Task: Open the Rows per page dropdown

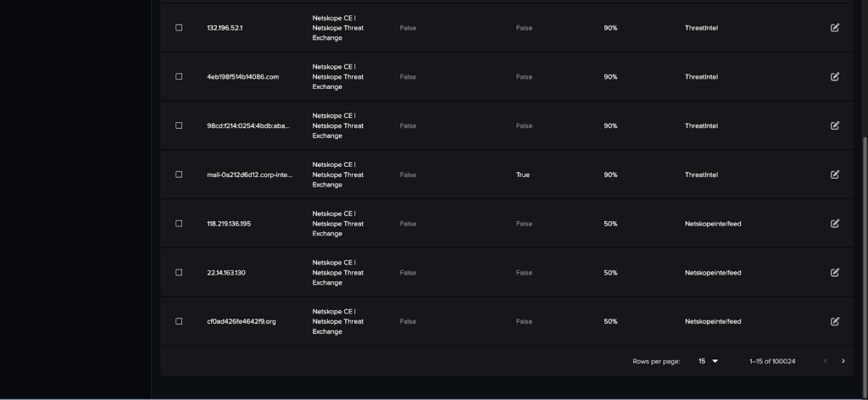Action: pyautogui.click(x=708, y=361)
